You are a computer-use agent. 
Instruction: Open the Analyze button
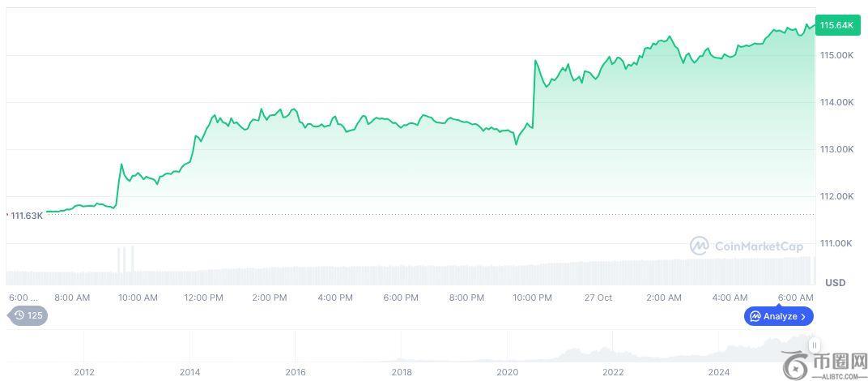click(x=779, y=316)
